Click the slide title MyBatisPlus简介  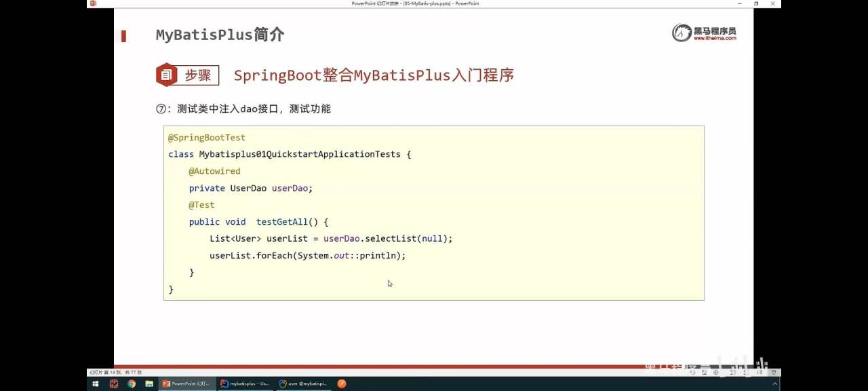(220, 35)
